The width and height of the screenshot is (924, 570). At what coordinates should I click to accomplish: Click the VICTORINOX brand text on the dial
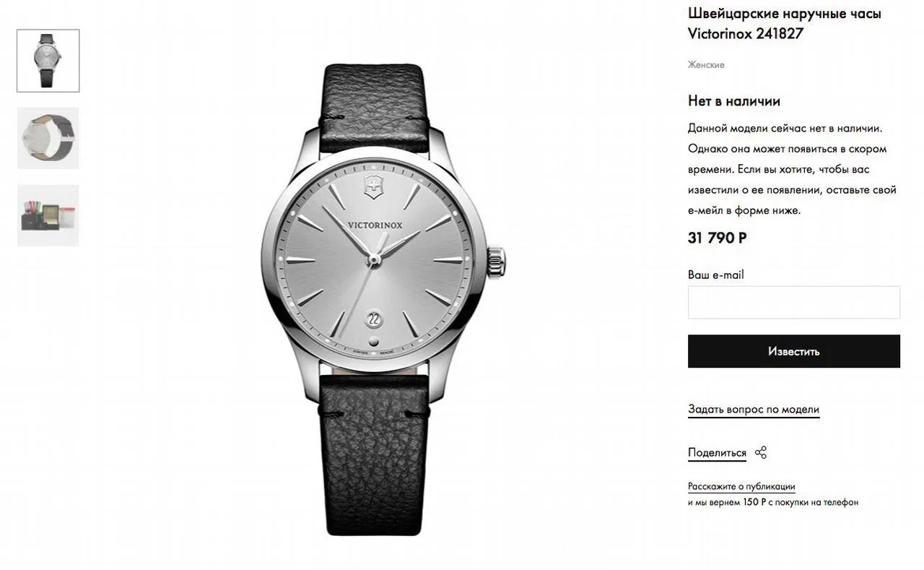(x=375, y=224)
